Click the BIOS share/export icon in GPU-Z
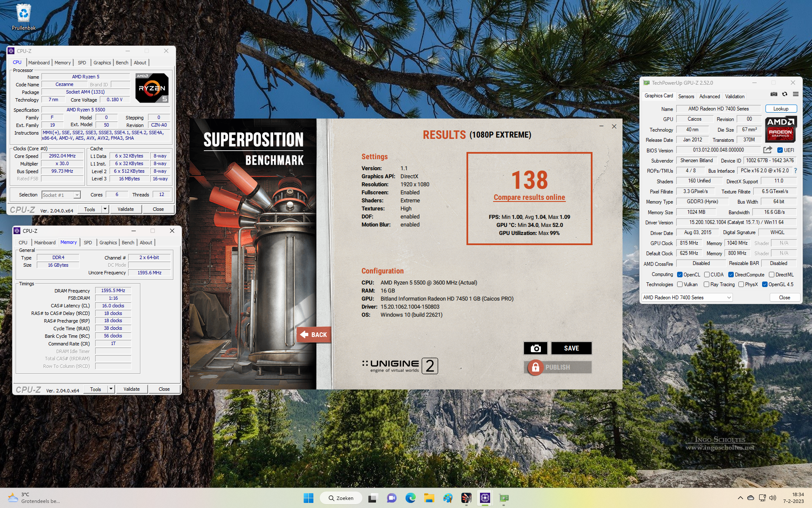812x508 pixels. point(768,150)
